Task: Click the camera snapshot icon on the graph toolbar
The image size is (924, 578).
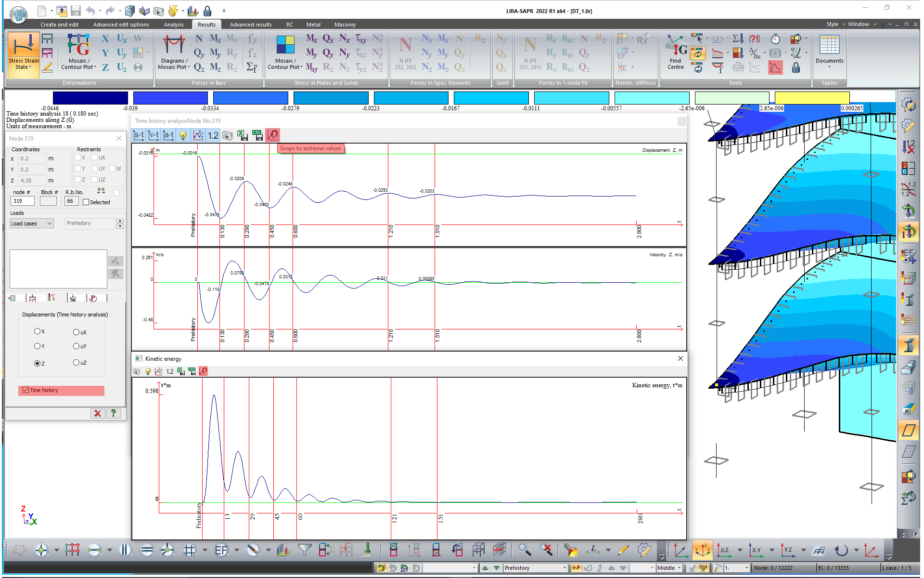Action: (x=227, y=135)
